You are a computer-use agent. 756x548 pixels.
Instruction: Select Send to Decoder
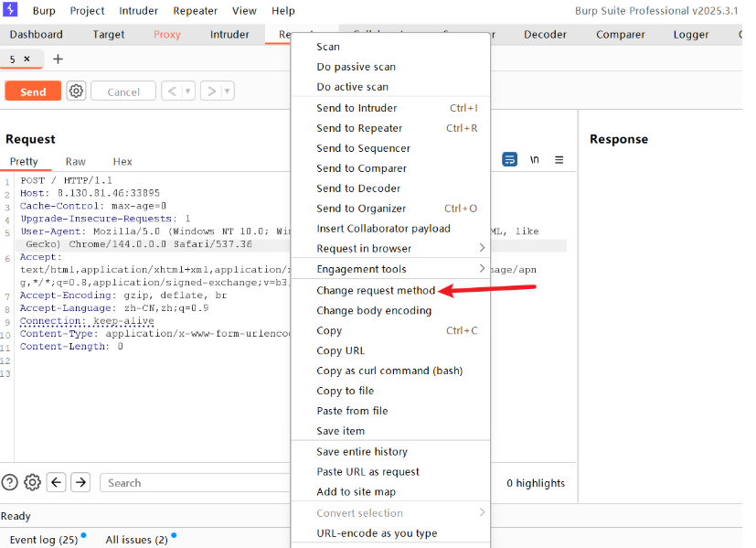(390, 188)
